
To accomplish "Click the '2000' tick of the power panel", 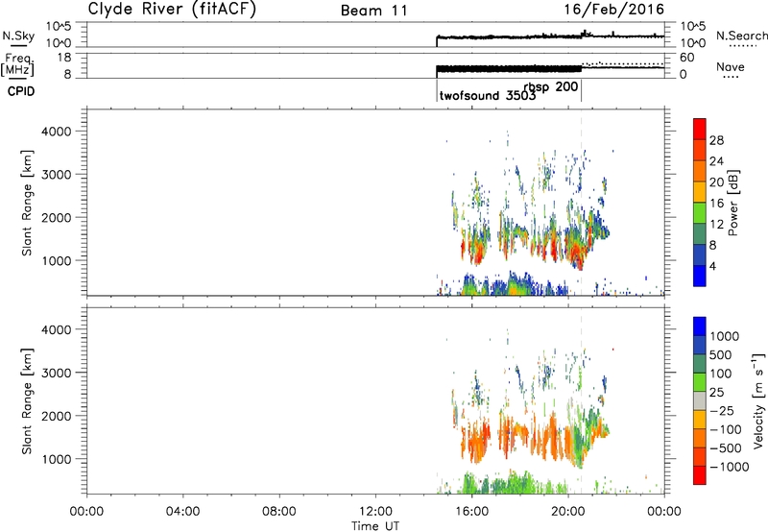I will click(x=57, y=217).
